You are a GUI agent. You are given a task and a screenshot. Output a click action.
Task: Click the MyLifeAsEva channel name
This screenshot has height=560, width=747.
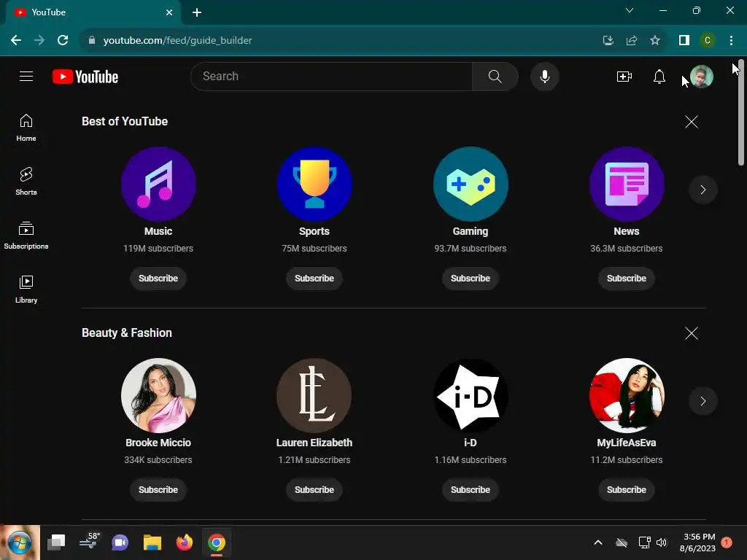627,443
